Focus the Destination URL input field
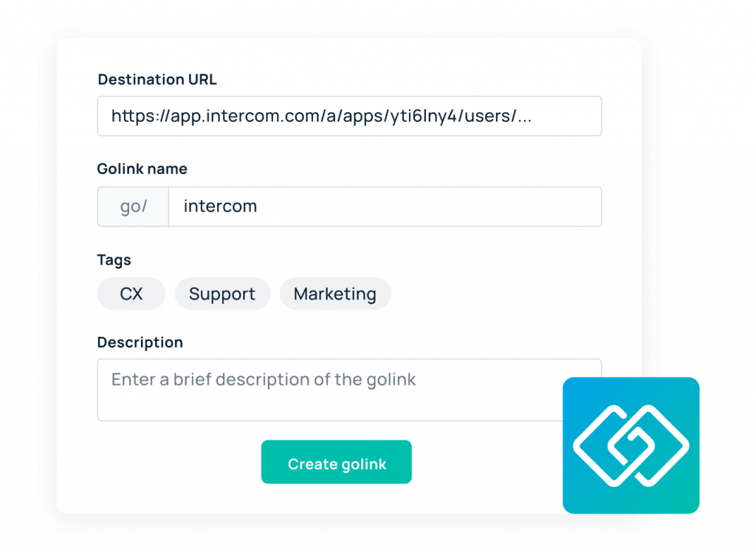The height and width of the screenshot is (551, 756). (x=349, y=116)
